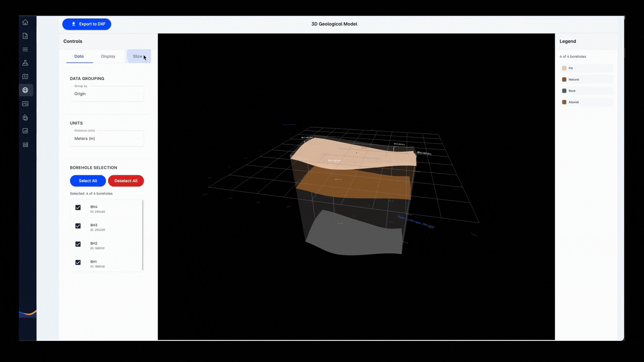Click the wave logo at sidebar bottom
Viewport: 644px width, 362px height.
(28, 313)
